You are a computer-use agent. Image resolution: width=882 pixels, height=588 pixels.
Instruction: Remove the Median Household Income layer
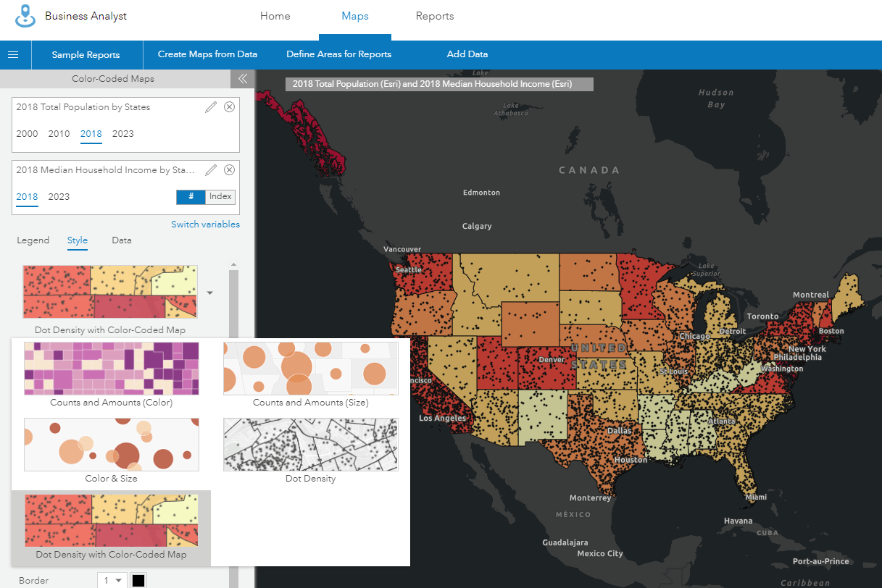tap(229, 169)
